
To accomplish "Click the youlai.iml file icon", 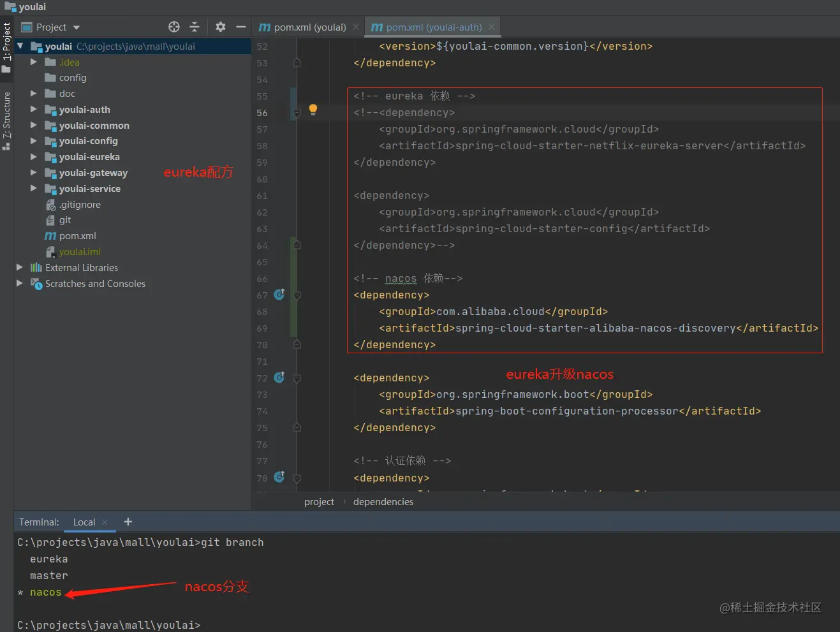I will pyautogui.click(x=50, y=252).
